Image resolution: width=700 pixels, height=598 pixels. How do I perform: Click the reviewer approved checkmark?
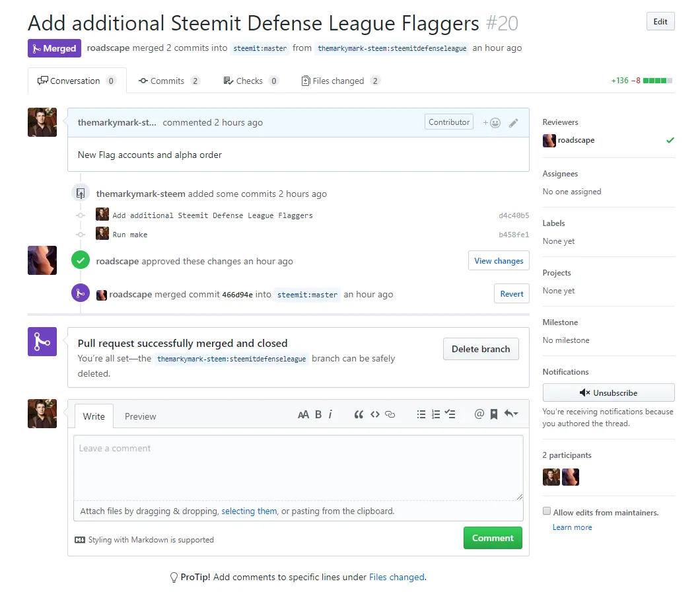click(670, 140)
